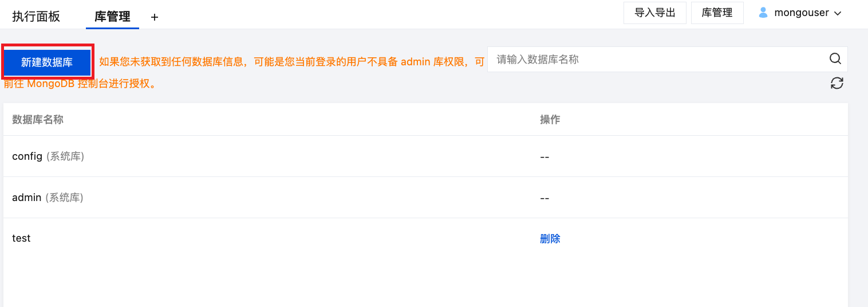The image size is (868, 307).
Task: Switch to the 执行面板 tab
Action: pyautogui.click(x=36, y=17)
